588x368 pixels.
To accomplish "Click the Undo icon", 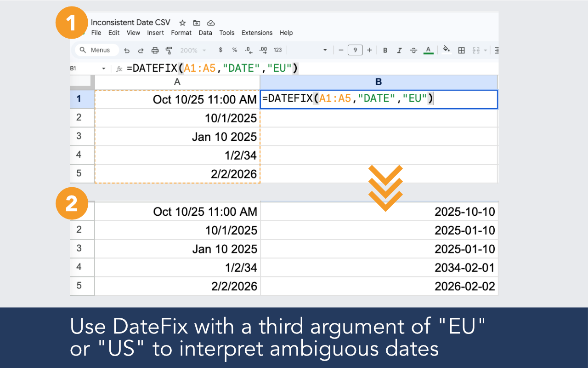I will pyautogui.click(x=127, y=50).
